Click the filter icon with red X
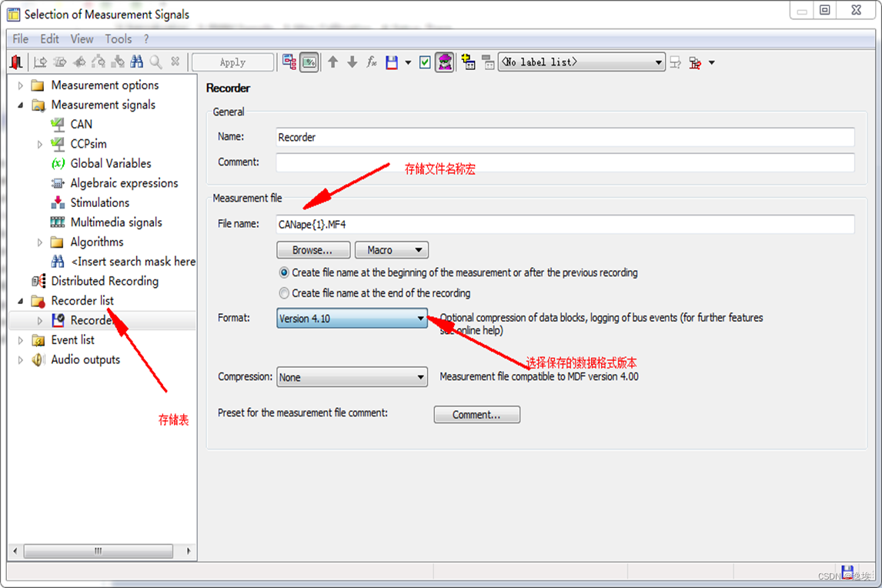This screenshot has height=588, width=882. point(695,62)
